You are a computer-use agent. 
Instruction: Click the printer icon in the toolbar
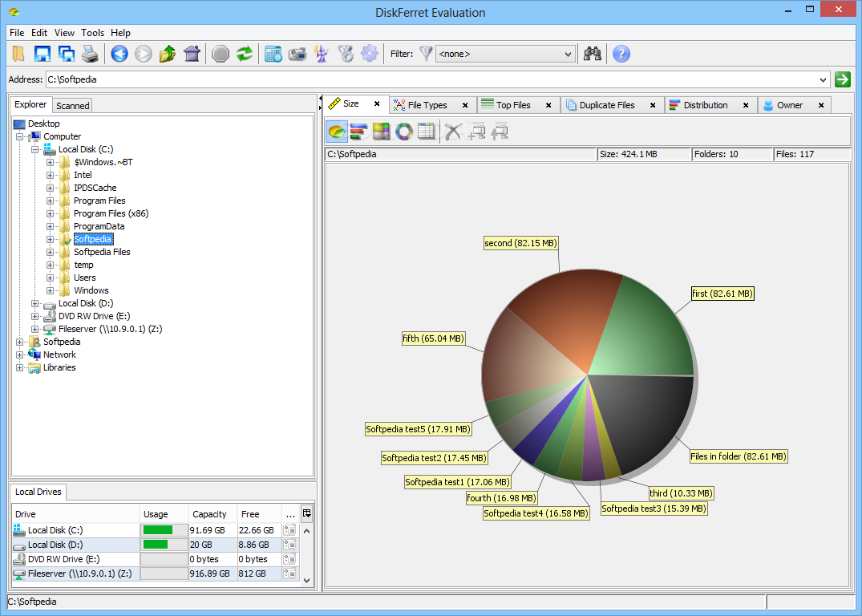pyautogui.click(x=90, y=54)
